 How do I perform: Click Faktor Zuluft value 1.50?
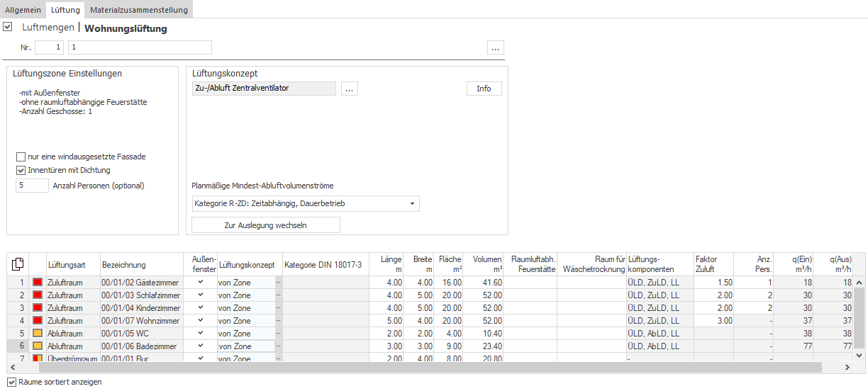pos(714,282)
